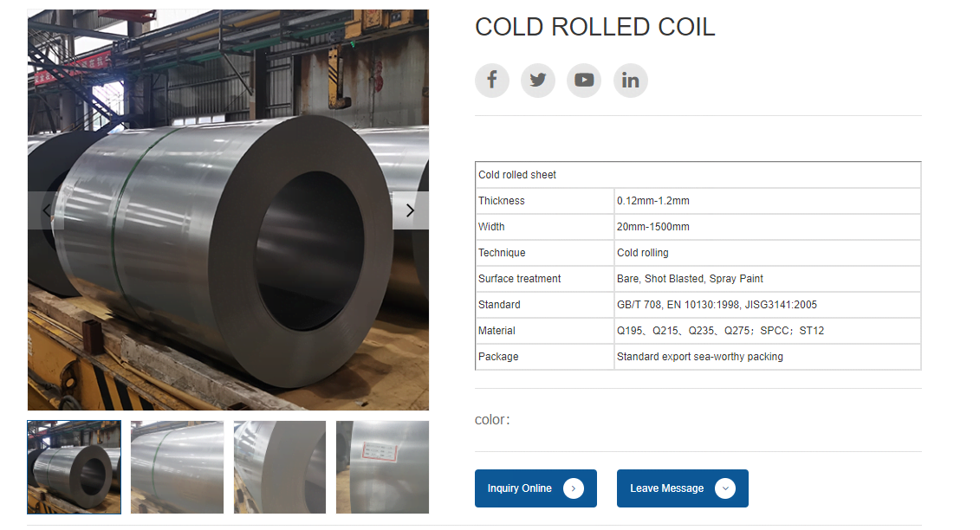The image size is (980, 530).
Task: Click arrow circle in Inquiry Online button
Action: [573, 488]
